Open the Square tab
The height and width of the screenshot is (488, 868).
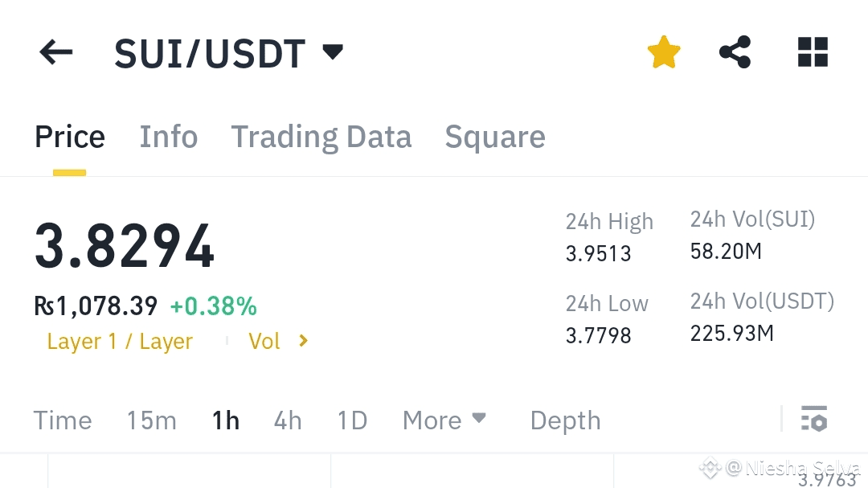(x=495, y=137)
